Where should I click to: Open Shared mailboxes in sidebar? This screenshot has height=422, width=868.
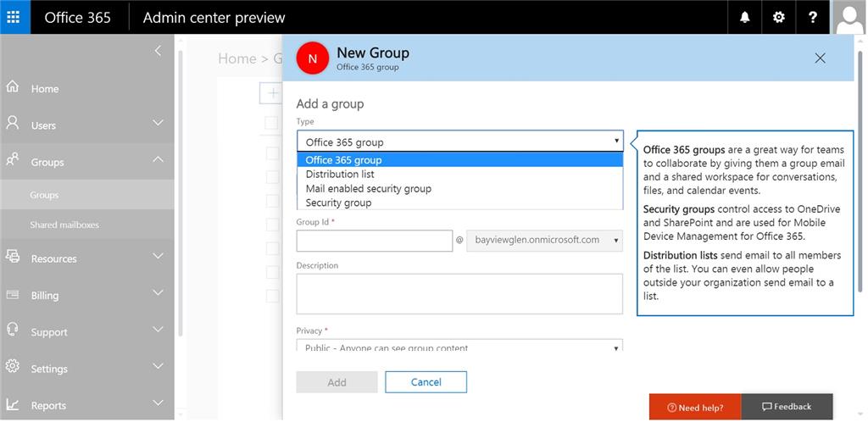(x=87, y=225)
